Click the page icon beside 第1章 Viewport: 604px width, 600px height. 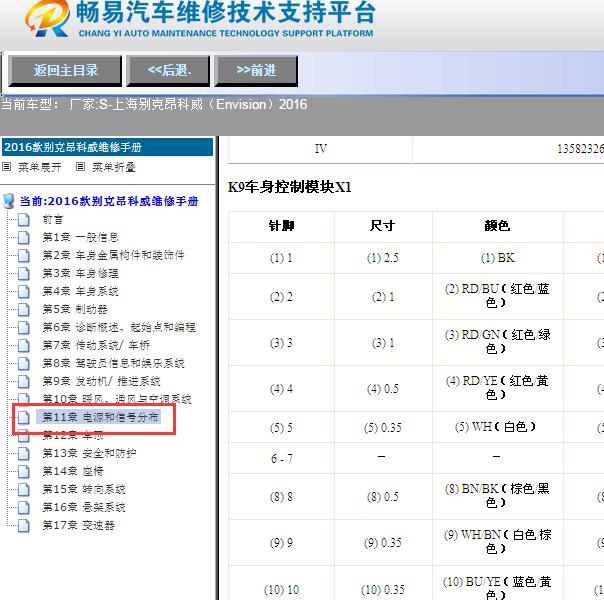(23, 237)
